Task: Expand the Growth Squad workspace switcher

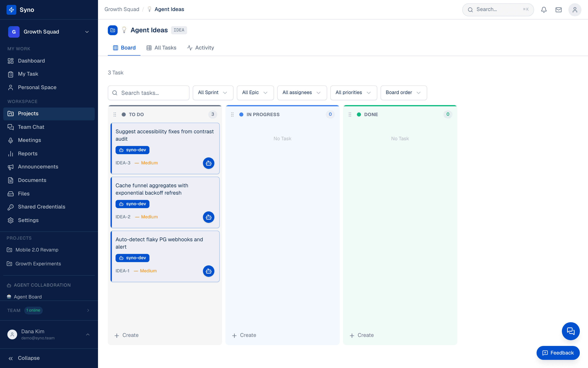Action: 49,32
